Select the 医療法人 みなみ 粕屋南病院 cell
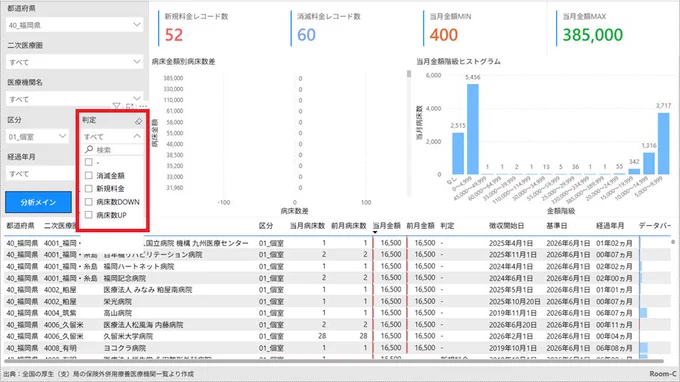 click(x=148, y=290)
